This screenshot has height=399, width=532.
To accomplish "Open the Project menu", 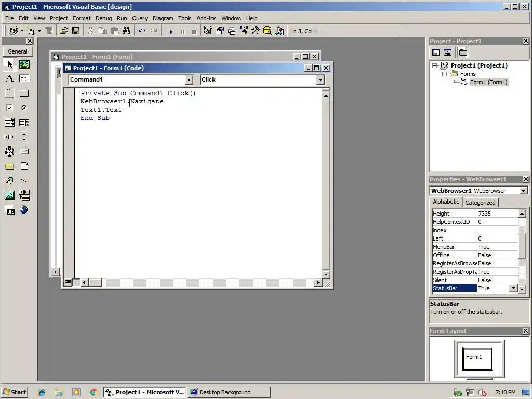I will (x=59, y=18).
